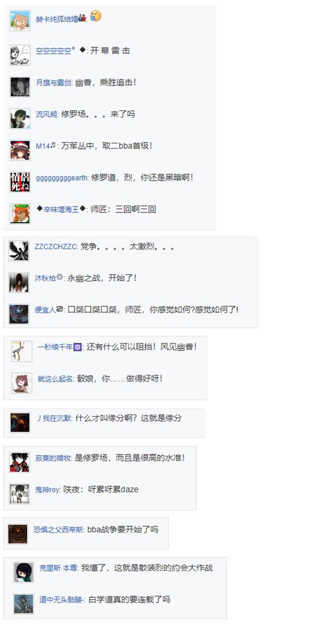Click the couple icon after 赫卡纯狐结婚 name
The width and height of the screenshot is (329, 644).
82,18
